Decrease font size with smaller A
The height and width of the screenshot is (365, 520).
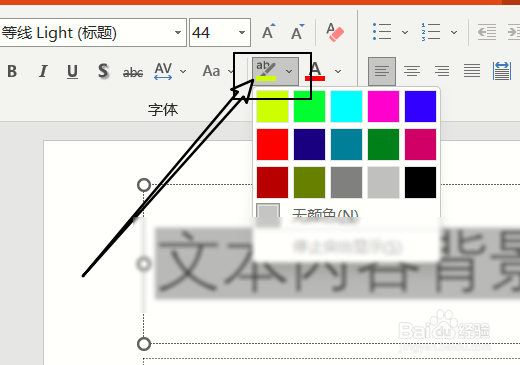click(297, 32)
